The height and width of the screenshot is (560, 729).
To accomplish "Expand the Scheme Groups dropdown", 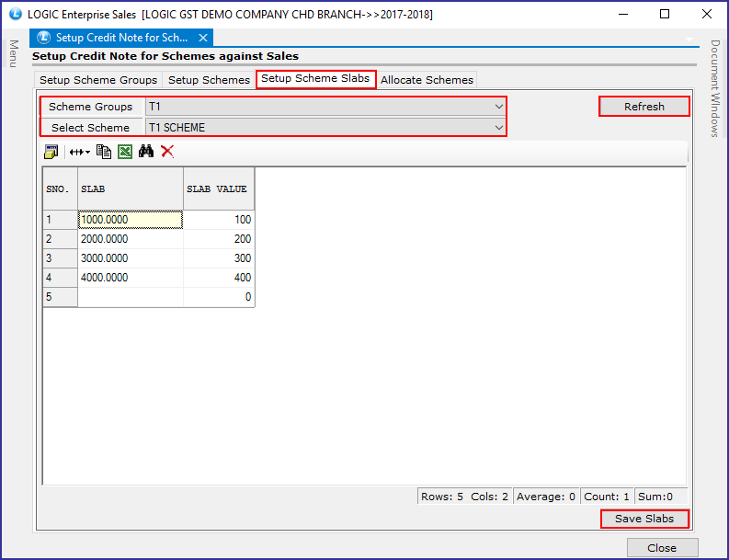I will point(498,107).
